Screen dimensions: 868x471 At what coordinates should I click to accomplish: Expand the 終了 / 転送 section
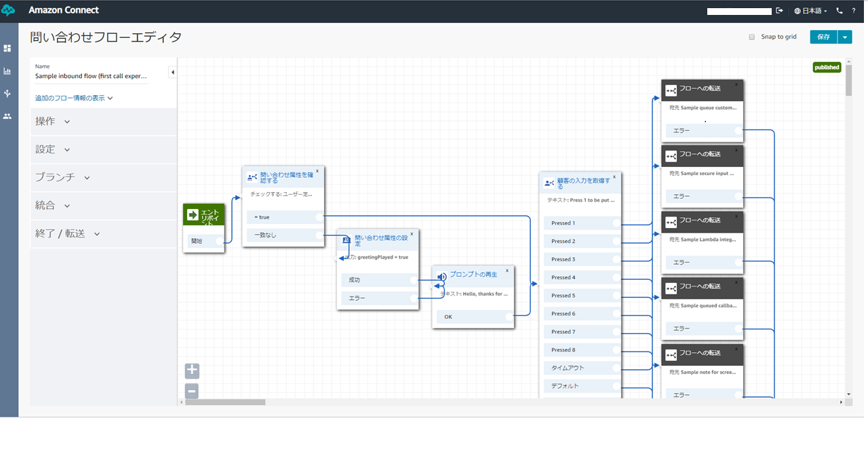(x=103, y=233)
